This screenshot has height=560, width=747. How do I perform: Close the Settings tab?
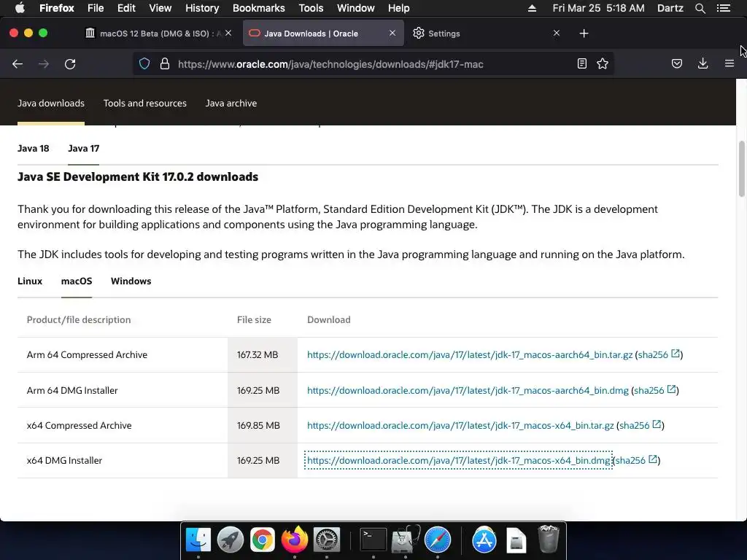pyautogui.click(x=557, y=33)
